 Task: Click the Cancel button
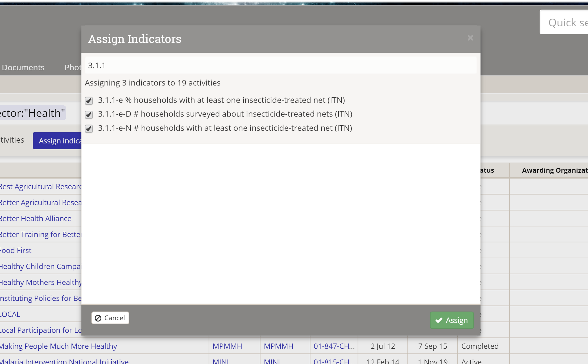click(x=110, y=318)
